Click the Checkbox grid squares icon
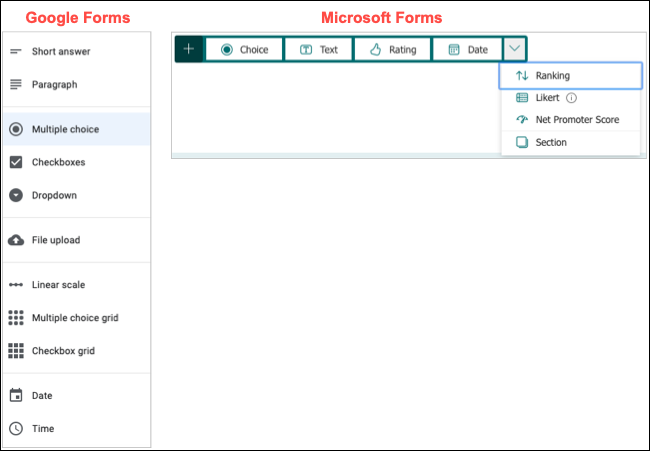 [16, 351]
